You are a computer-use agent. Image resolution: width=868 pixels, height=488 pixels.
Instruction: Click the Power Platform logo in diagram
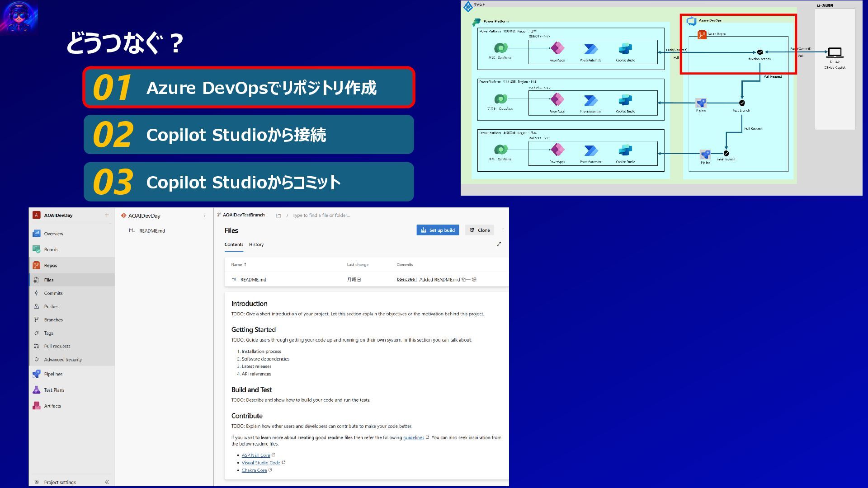click(476, 22)
